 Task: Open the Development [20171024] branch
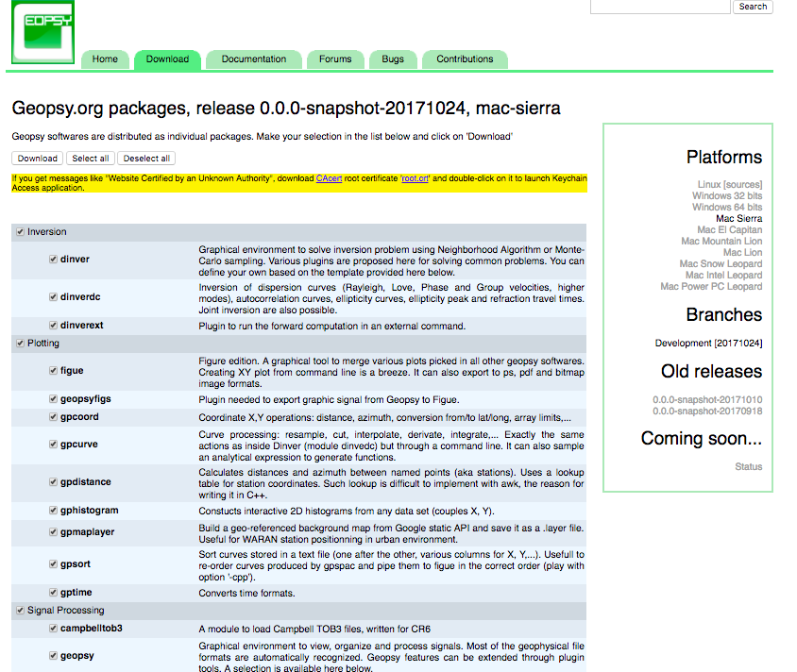[x=708, y=344]
